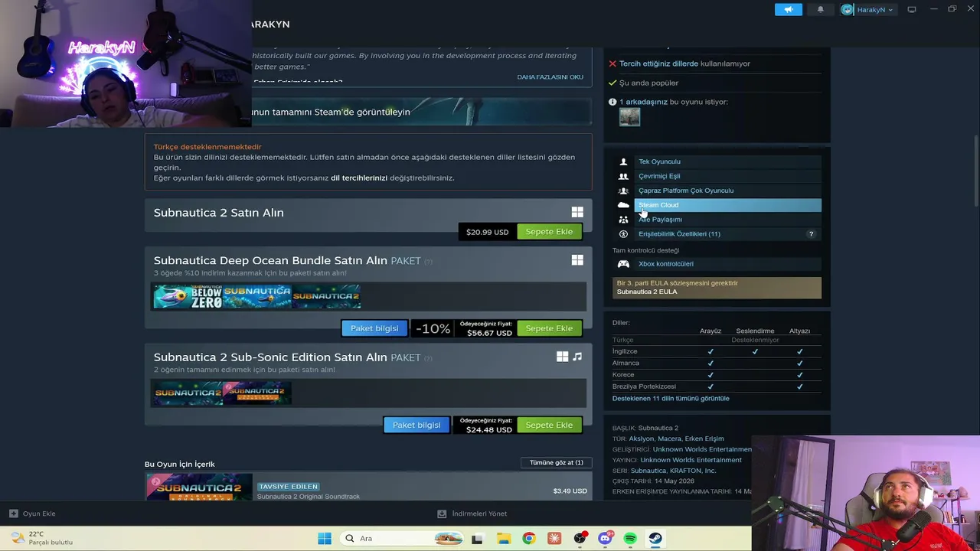Click the Erken Erişim genre link
This screenshot has height=551, width=980.
tap(704, 439)
